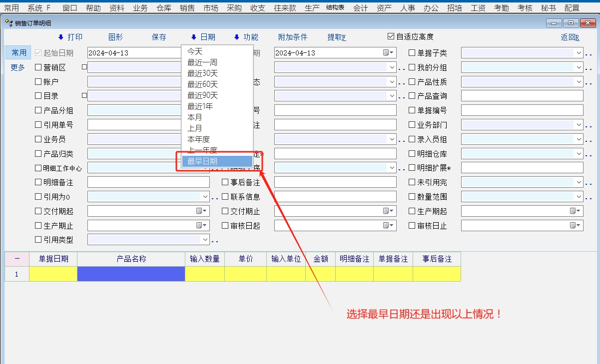Open the calendar picker for 交付期止
Screen dimensions: 600x364
click(387, 211)
